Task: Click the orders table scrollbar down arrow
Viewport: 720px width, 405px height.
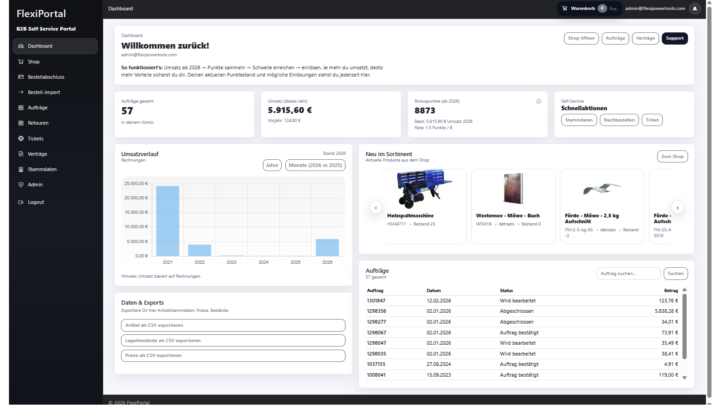Action: pos(685,378)
